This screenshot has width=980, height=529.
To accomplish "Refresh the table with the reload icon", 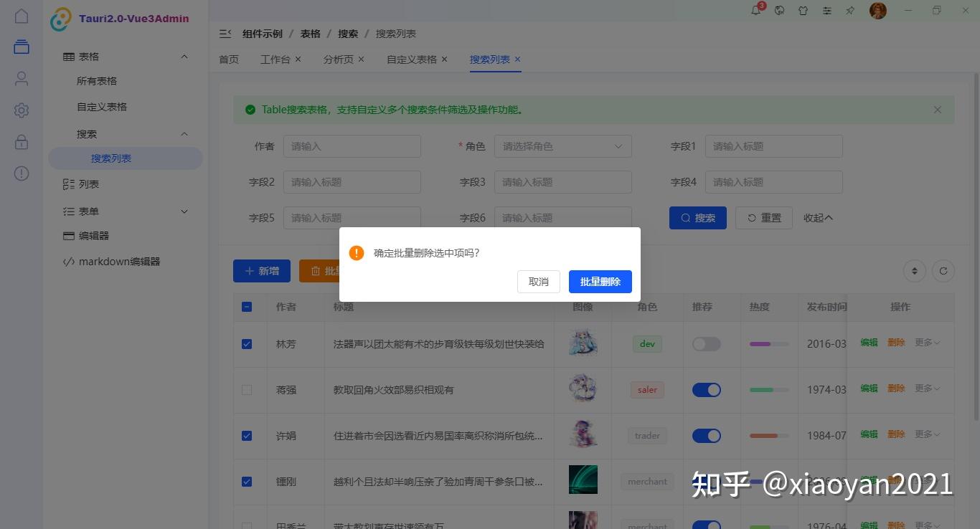I will point(943,271).
